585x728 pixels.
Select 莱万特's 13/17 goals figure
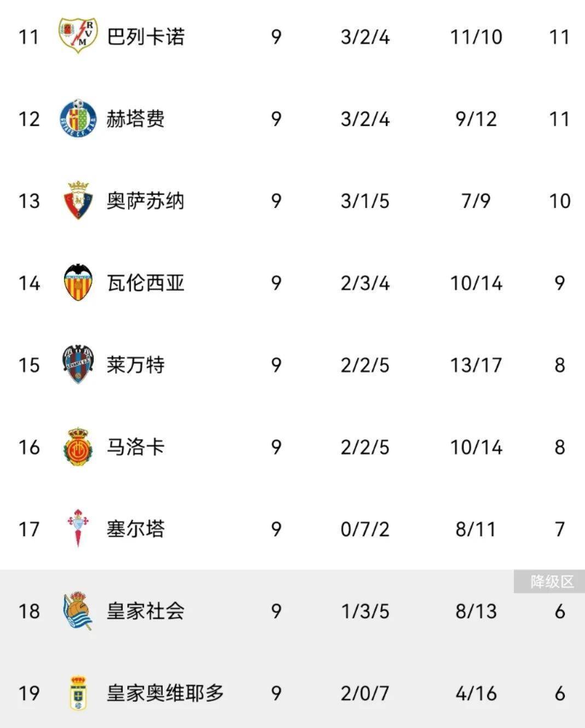coord(476,365)
